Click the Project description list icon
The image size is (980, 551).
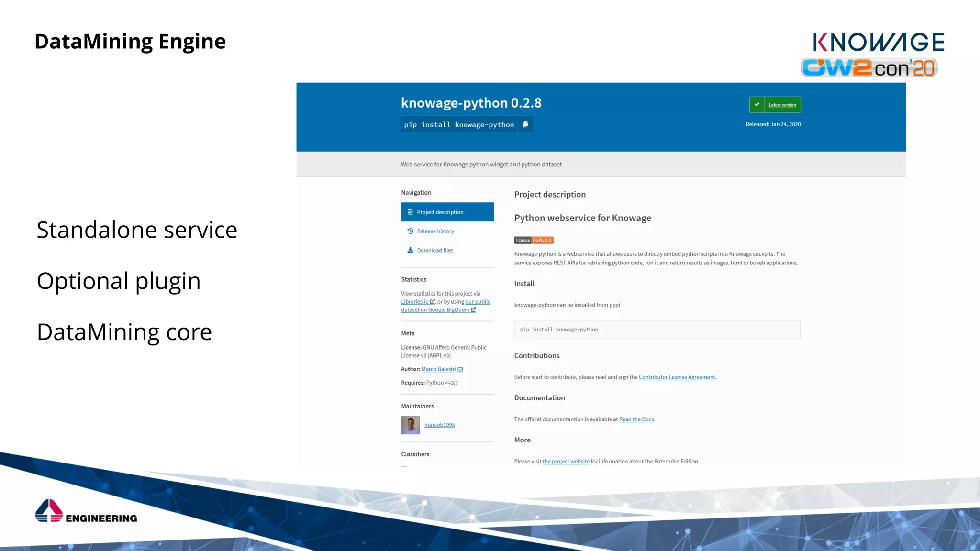[x=410, y=212]
